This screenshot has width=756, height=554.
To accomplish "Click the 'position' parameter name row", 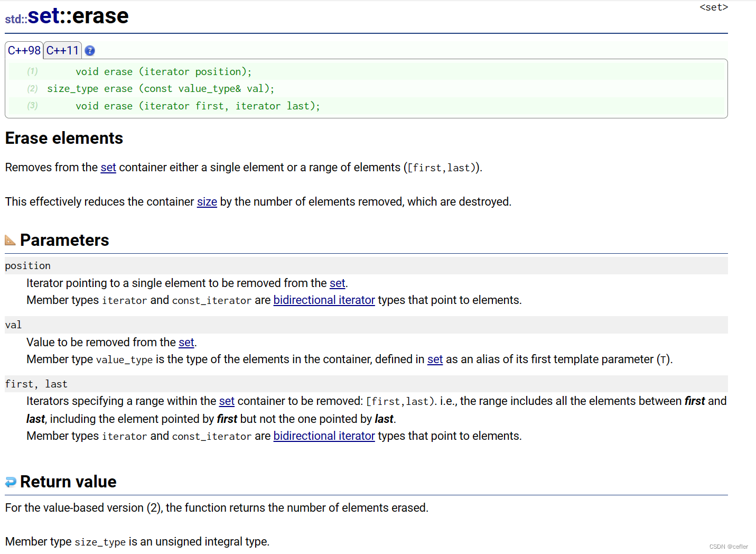I will pyautogui.click(x=366, y=266).
